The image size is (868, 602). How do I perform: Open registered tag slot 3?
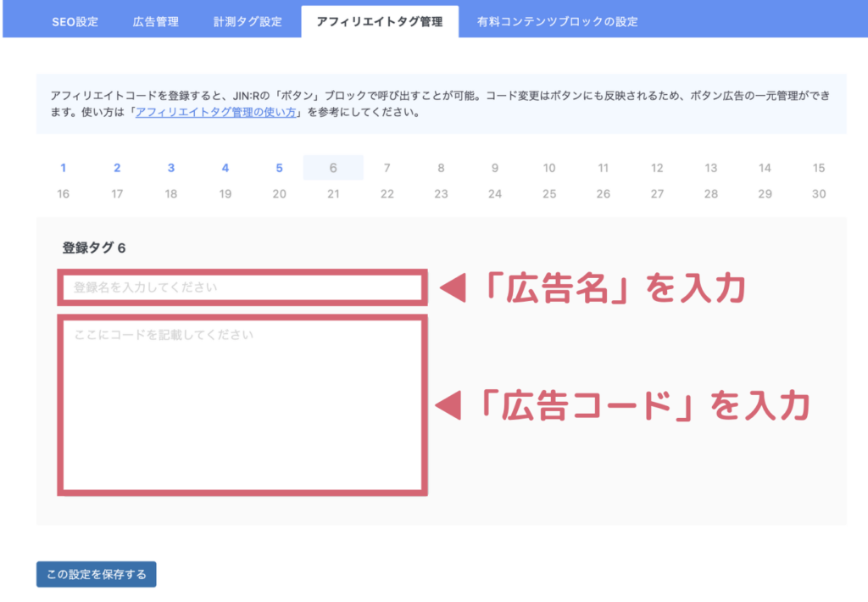(171, 168)
